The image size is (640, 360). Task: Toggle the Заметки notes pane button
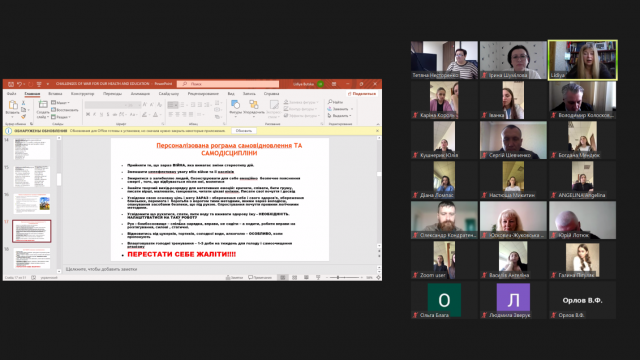pyautogui.click(x=234, y=278)
